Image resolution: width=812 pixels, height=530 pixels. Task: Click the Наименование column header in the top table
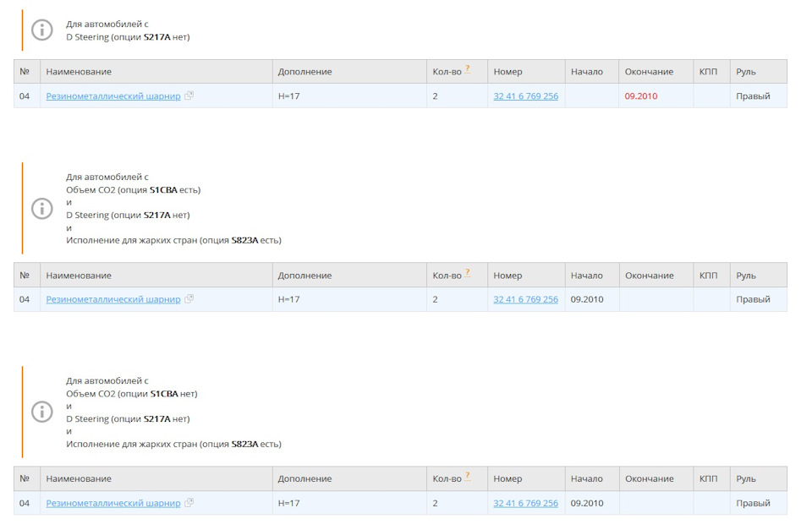(79, 72)
